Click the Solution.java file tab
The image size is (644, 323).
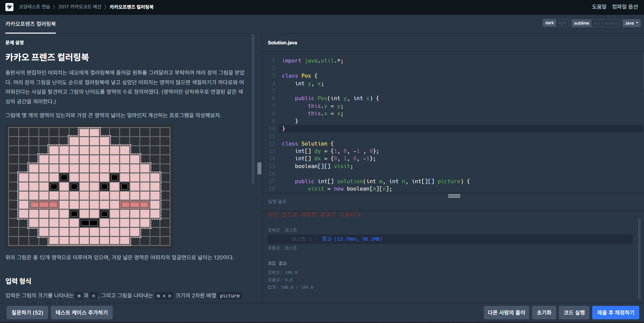click(282, 43)
